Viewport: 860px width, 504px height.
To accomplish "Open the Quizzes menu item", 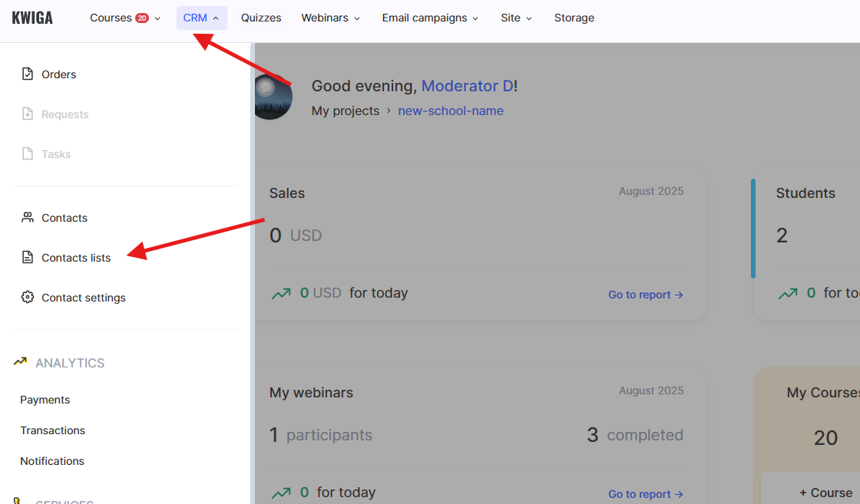I will pos(261,18).
